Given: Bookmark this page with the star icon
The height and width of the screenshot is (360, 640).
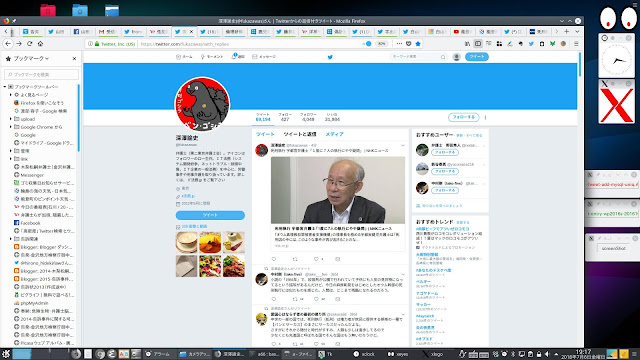Looking at the screenshot, I should [x=418, y=44].
